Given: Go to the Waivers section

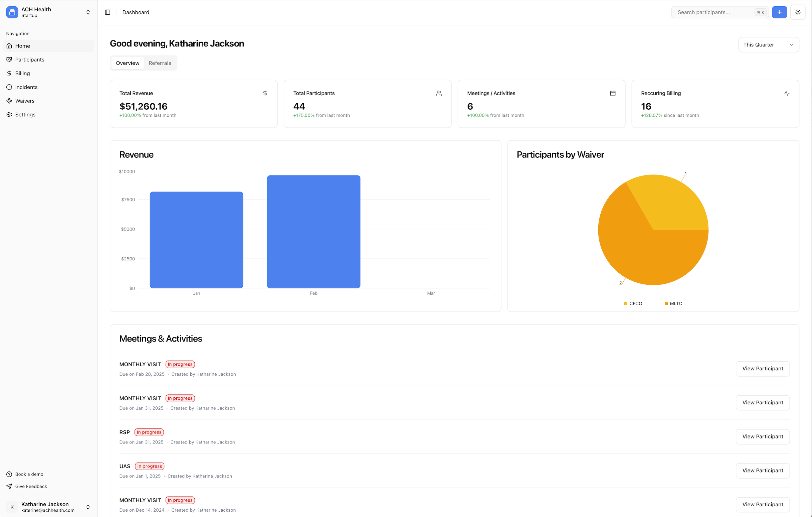Looking at the screenshot, I should 25,101.
